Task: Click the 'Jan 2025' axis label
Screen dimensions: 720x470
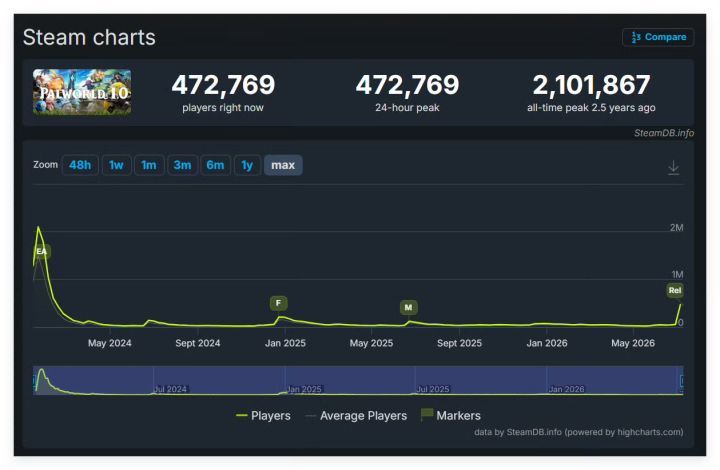Action: pyautogui.click(x=285, y=343)
